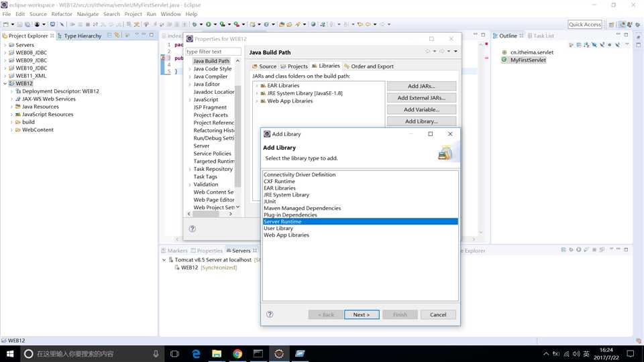Open the Type Hierarchy view tab
The image size is (644, 362).
pyautogui.click(x=80, y=36)
